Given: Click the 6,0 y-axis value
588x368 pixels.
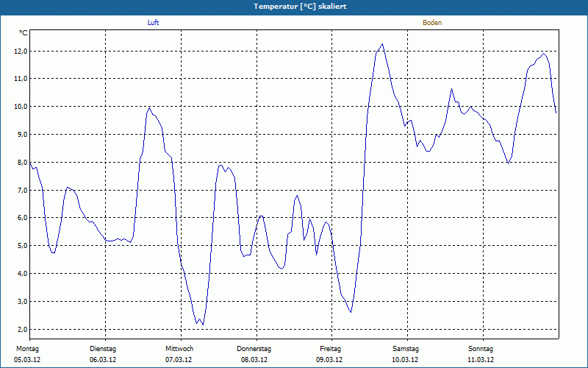Looking at the screenshot, I should pyautogui.click(x=22, y=218).
